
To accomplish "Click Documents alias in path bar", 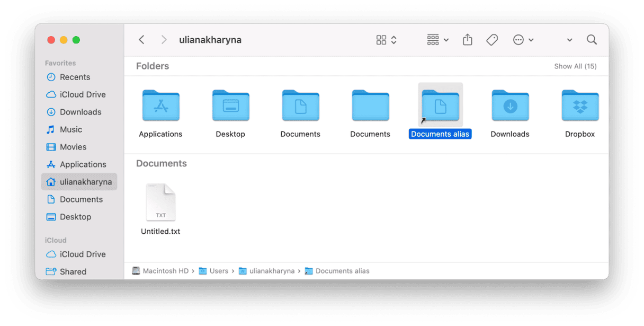I will click(337, 271).
